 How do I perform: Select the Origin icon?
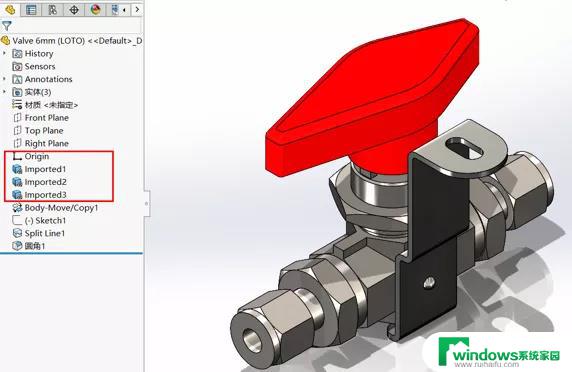tap(17, 156)
